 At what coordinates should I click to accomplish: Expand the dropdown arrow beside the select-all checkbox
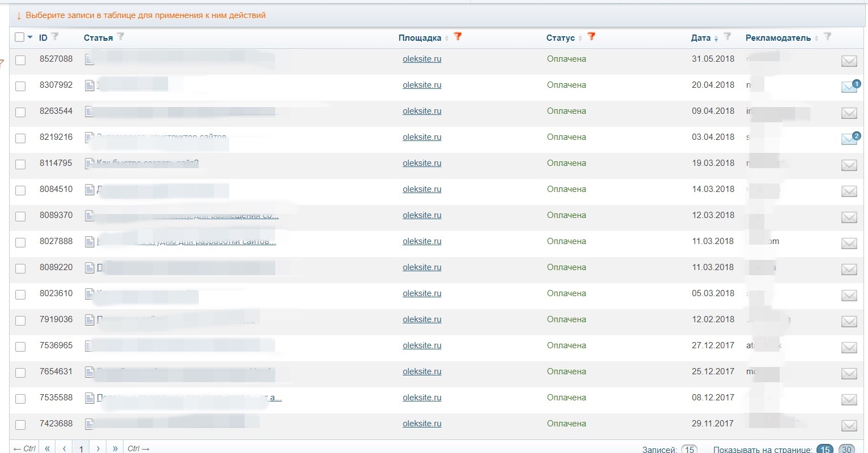coord(30,37)
